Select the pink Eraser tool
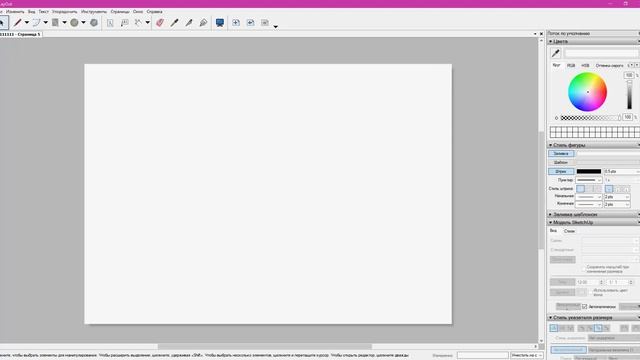 pyautogui.click(x=160, y=23)
